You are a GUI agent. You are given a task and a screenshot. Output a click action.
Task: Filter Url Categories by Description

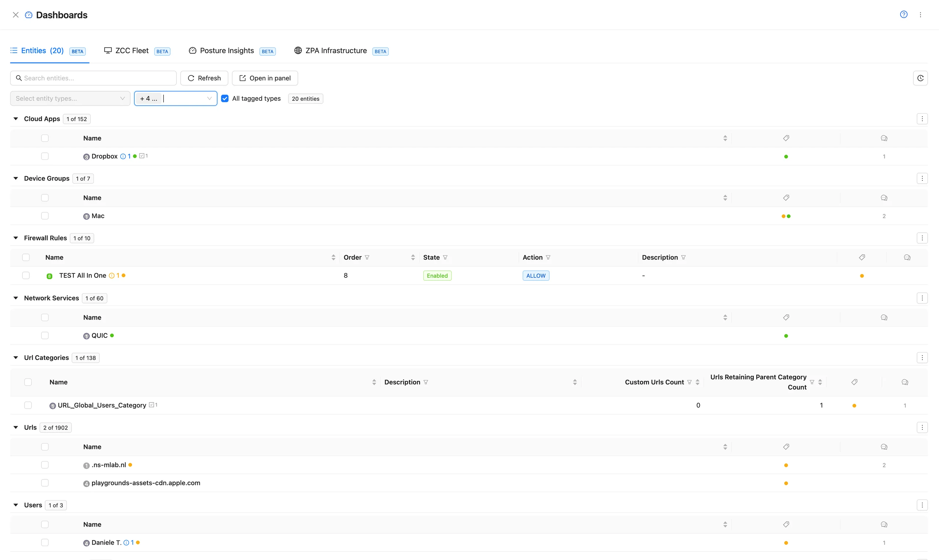[x=425, y=382]
